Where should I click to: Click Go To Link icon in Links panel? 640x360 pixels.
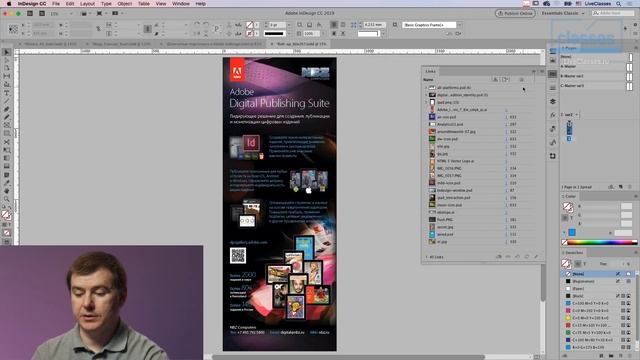coord(517,257)
